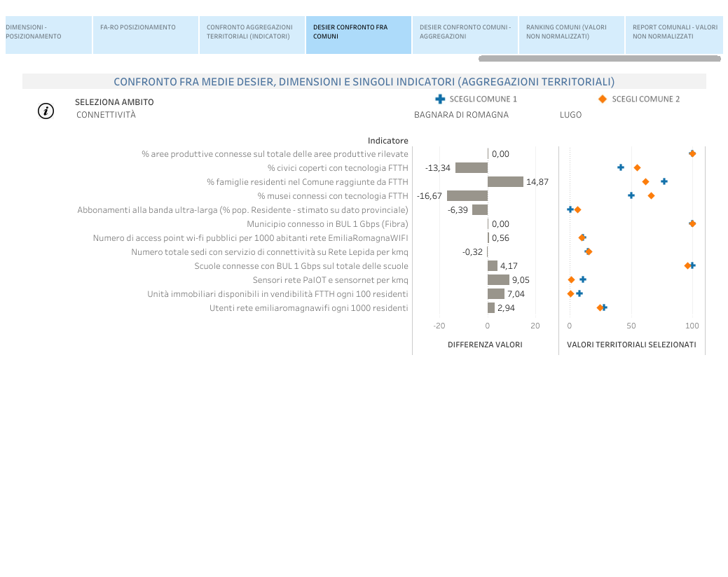Click blue plus marker in musei FTTH row
728x577 pixels.
click(x=631, y=195)
